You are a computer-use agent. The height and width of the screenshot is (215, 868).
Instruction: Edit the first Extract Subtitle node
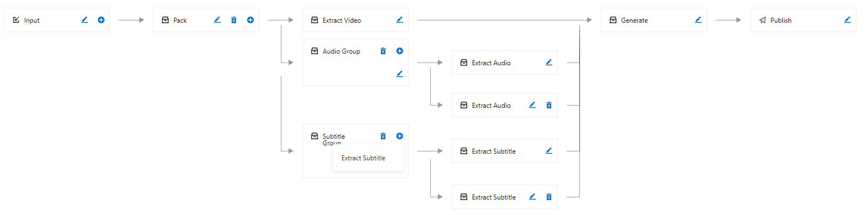(x=549, y=151)
